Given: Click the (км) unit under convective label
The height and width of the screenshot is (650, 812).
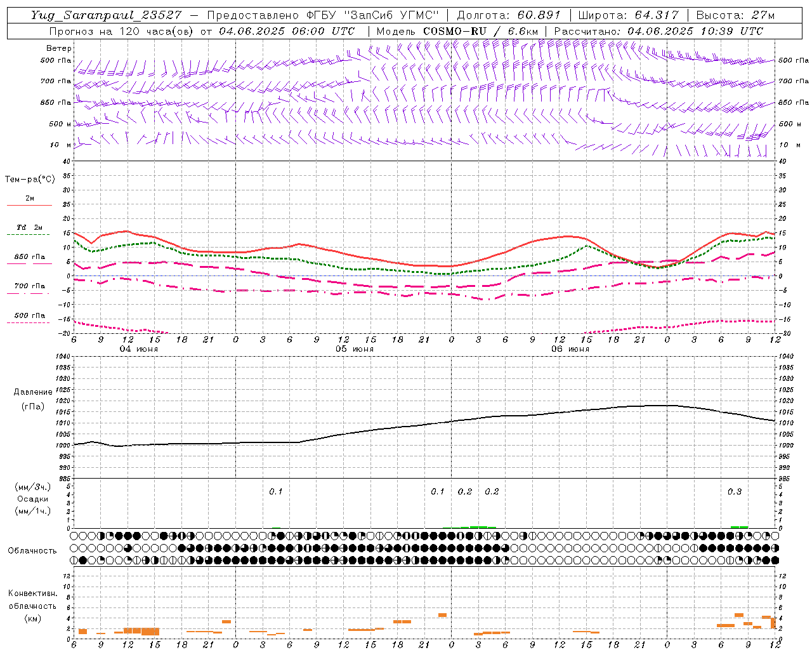Looking at the screenshot, I should (33, 618).
